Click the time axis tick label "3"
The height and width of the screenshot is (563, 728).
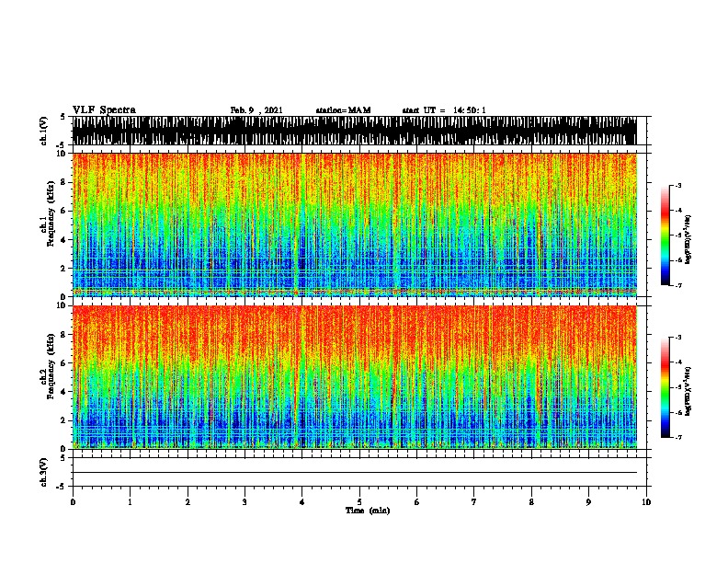click(245, 502)
